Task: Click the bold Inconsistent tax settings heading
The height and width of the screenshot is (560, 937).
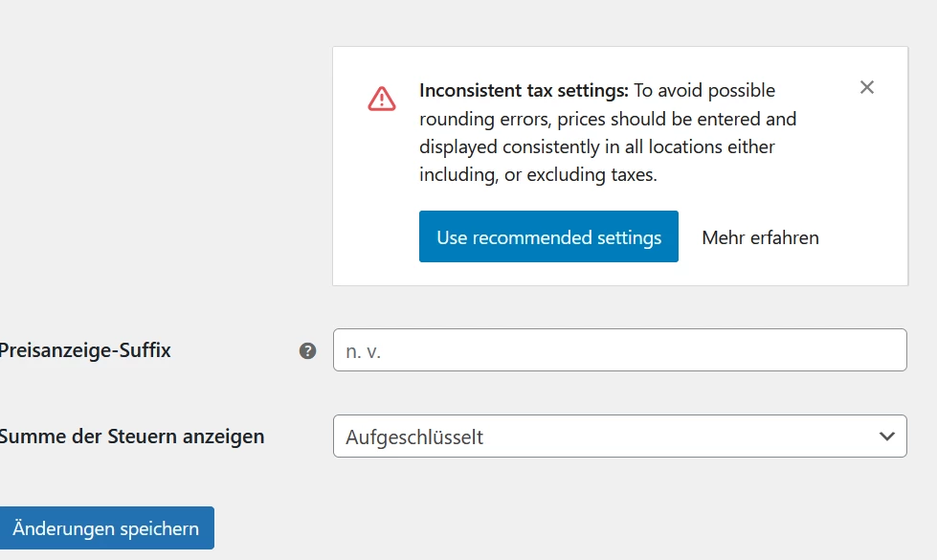Action: pos(524,90)
